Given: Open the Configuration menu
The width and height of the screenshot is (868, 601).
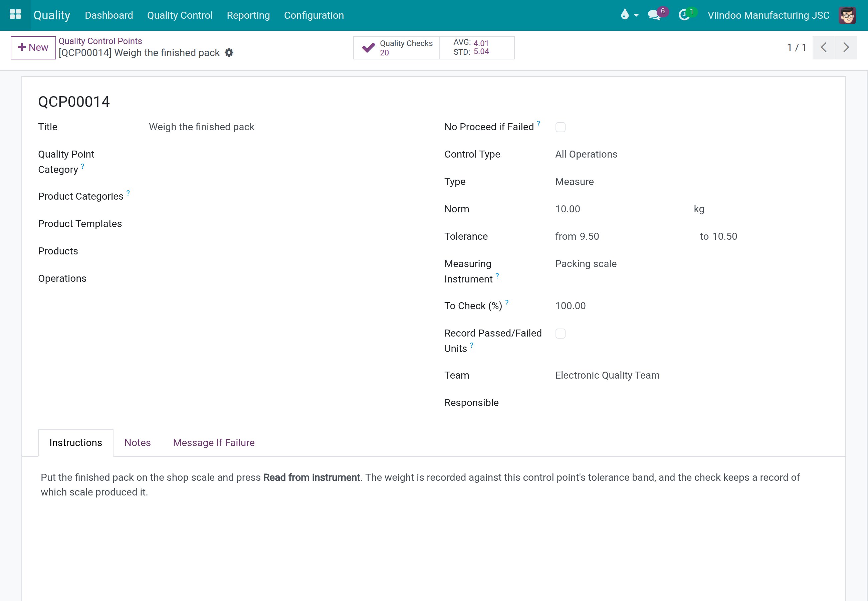Looking at the screenshot, I should click(313, 15).
